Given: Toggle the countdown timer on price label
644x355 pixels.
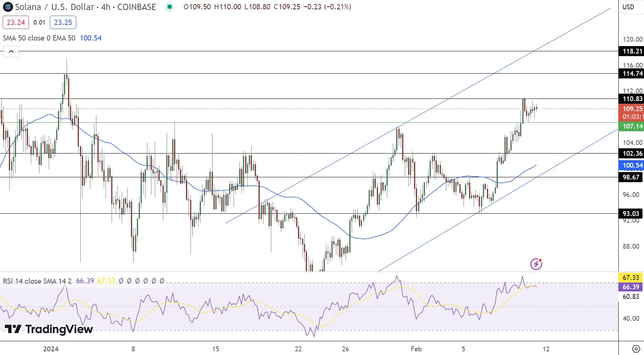Looking at the screenshot, I should [632, 117].
